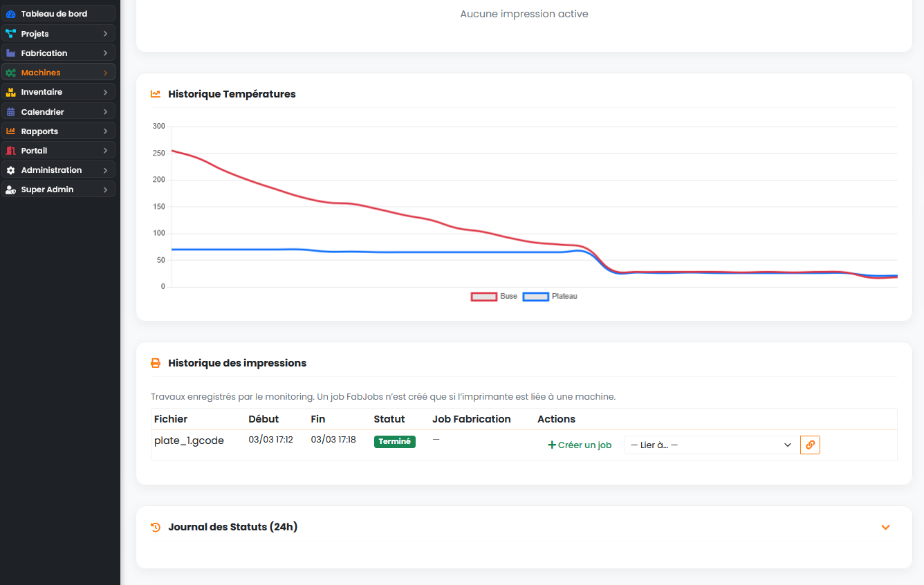Click the Portail icon in the sidebar
This screenshot has height=585, width=924.
click(12, 150)
